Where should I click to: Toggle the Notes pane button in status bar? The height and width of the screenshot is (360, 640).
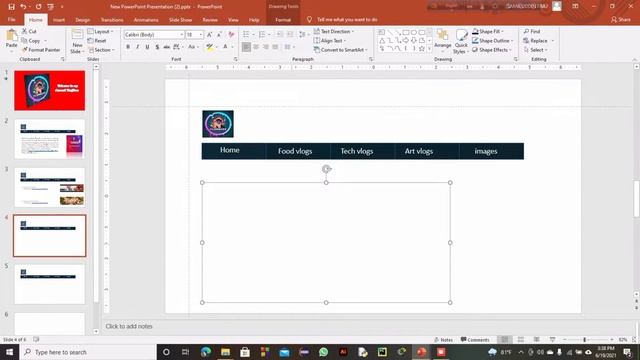pyautogui.click(x=444, y=340)
